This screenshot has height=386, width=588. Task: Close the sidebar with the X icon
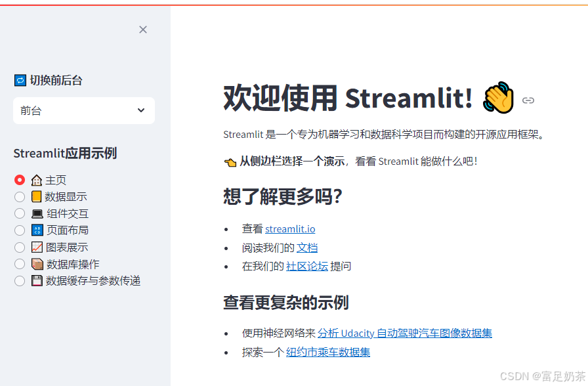(143, 30)
